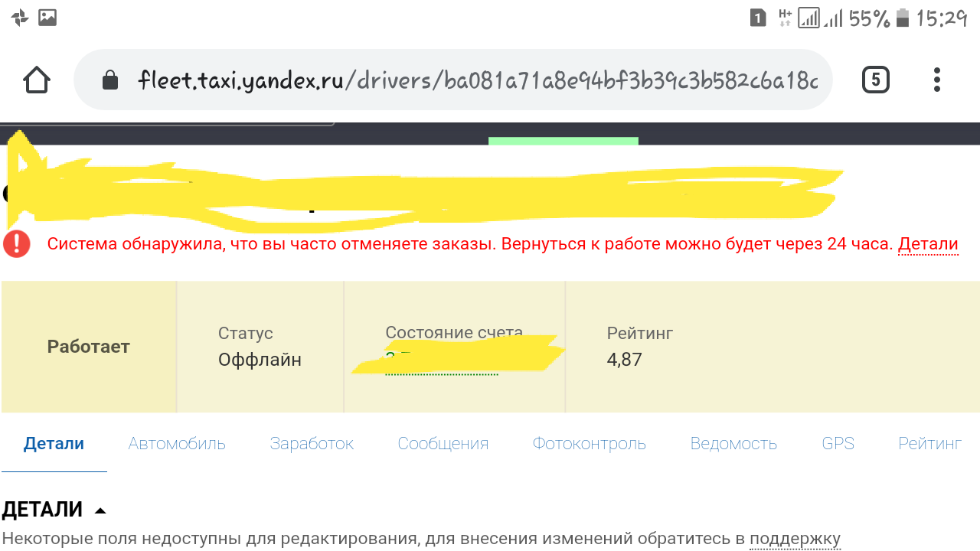This screenshot has height=551, width=980.
Task: Open the поддержку support link
Action: coord(795,539)
